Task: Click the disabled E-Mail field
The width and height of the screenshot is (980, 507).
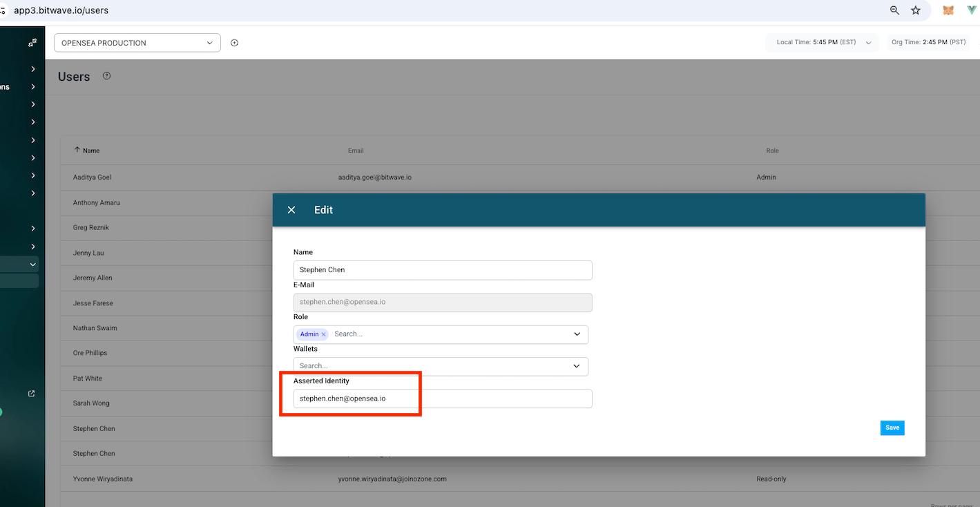Action: pos(443,303)
